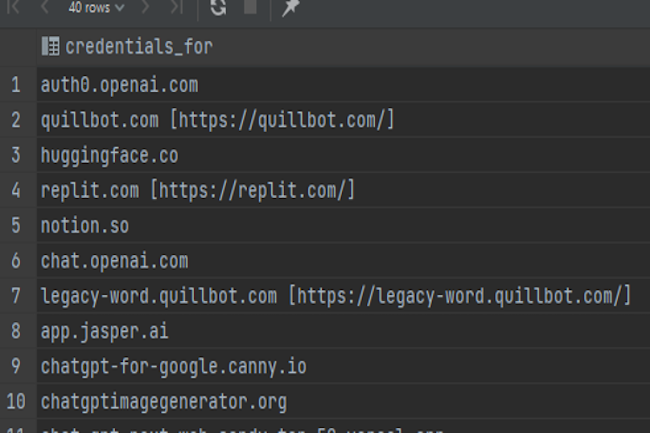Screen dimensions: 650x433
Task: Select row number 1 header
Action: [16, 85]
